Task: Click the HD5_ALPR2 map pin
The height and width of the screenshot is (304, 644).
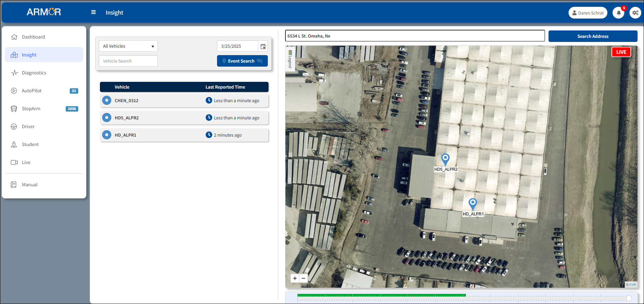Action: click(445, 158)
